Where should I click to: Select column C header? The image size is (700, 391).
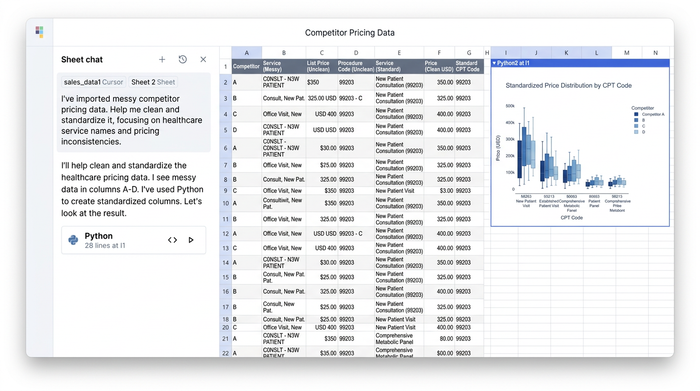321,53
